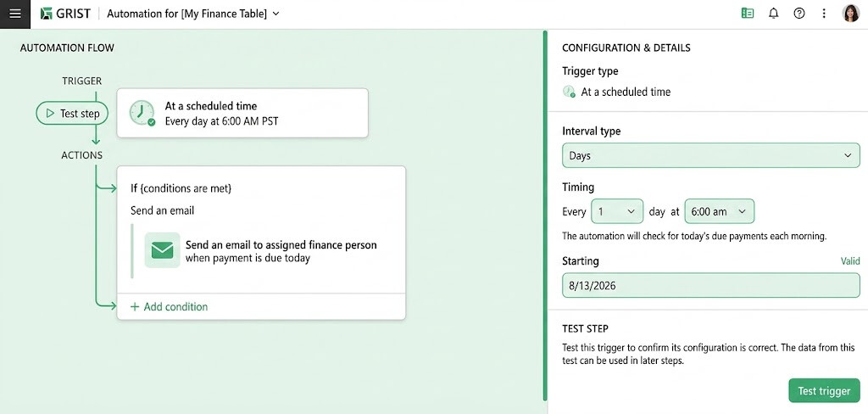Open the user profile avatar
The height and width of the screenshot is (414, 868).
(x=850, y=14)
